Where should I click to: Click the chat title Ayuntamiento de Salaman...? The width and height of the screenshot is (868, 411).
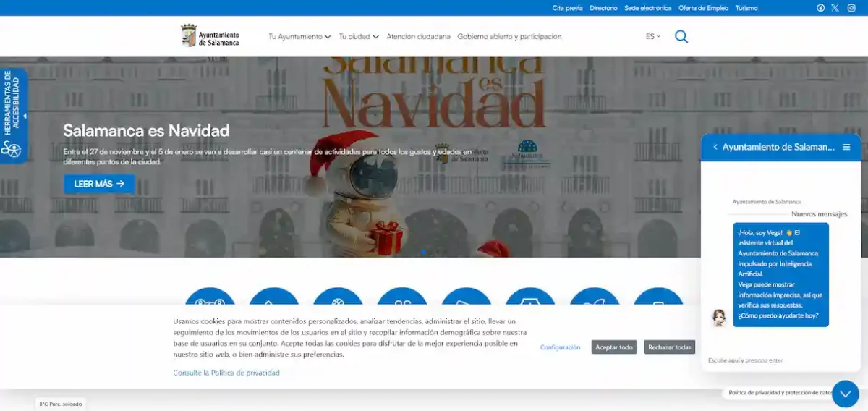pyautogui.click(x=778, y=147)
